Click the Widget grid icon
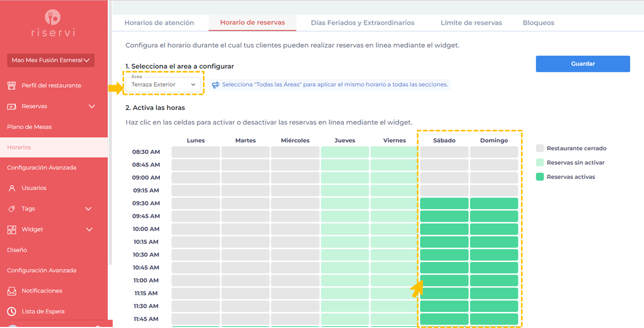 (12, 230)
